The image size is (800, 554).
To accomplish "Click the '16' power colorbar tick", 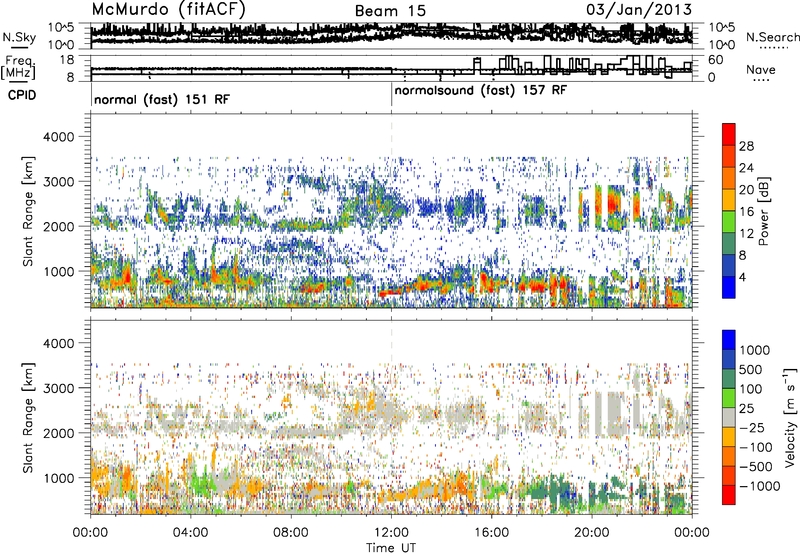I will [746, 212].
